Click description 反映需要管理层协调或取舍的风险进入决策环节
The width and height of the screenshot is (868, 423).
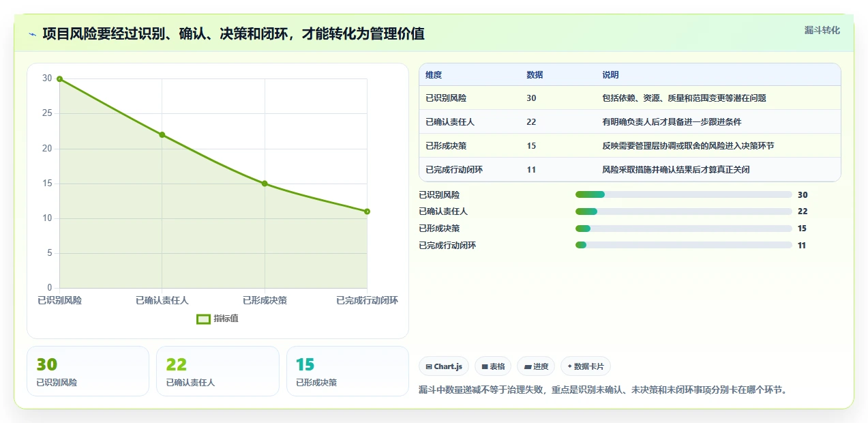click(x=688, y=146)
